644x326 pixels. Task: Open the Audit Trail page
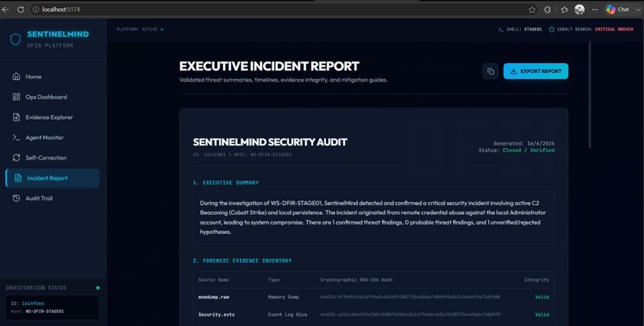tap(53, 198)
